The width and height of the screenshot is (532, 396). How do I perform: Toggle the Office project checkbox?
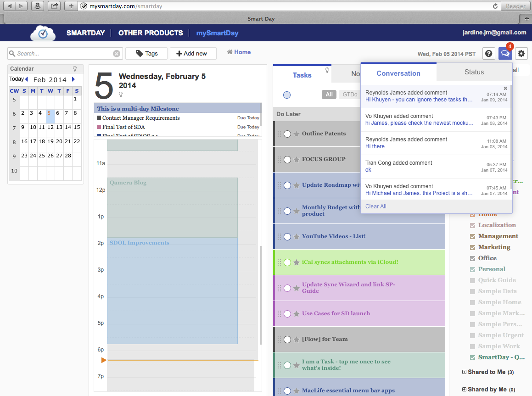click(x=472, y=258)
